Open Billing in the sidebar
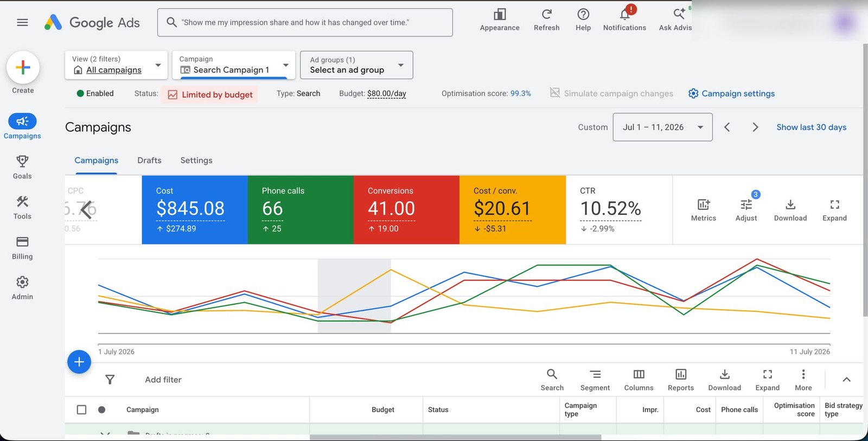Screen dimensions: 868x441 (x=22, y=247)
